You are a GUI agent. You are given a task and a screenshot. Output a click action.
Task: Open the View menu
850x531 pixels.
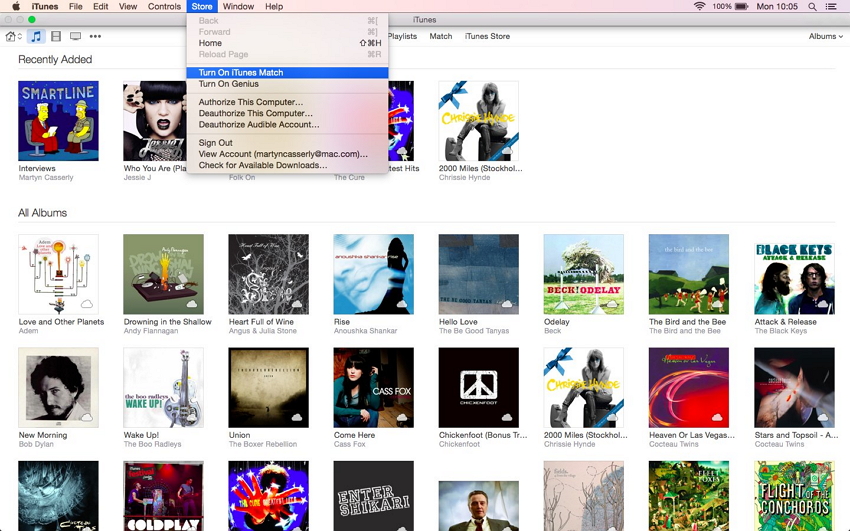(128, 6)
